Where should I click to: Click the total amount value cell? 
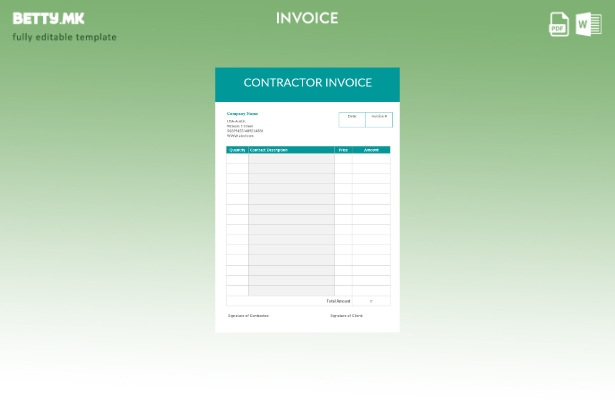point(371,300)
